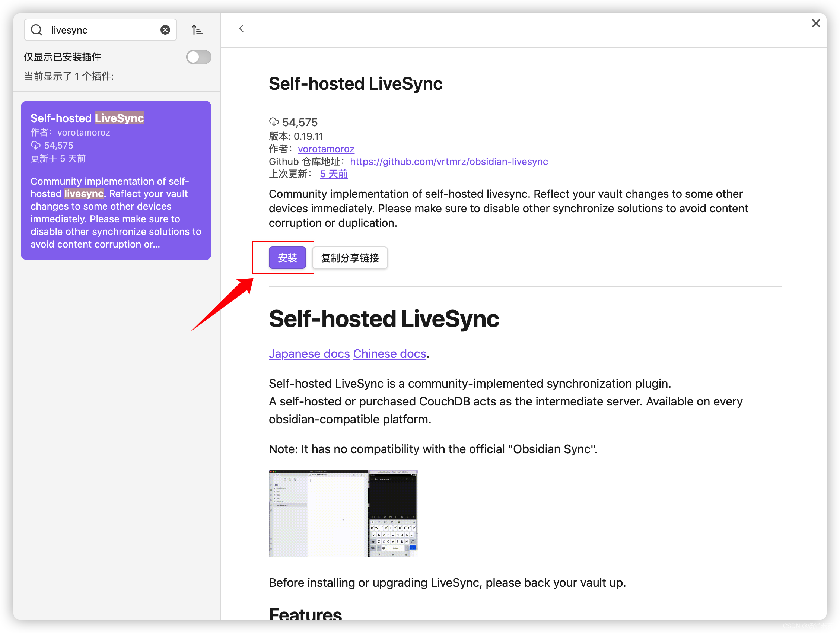840x633 pixels.
Task: Click the search magnifier icon
Action: [36, 30]
